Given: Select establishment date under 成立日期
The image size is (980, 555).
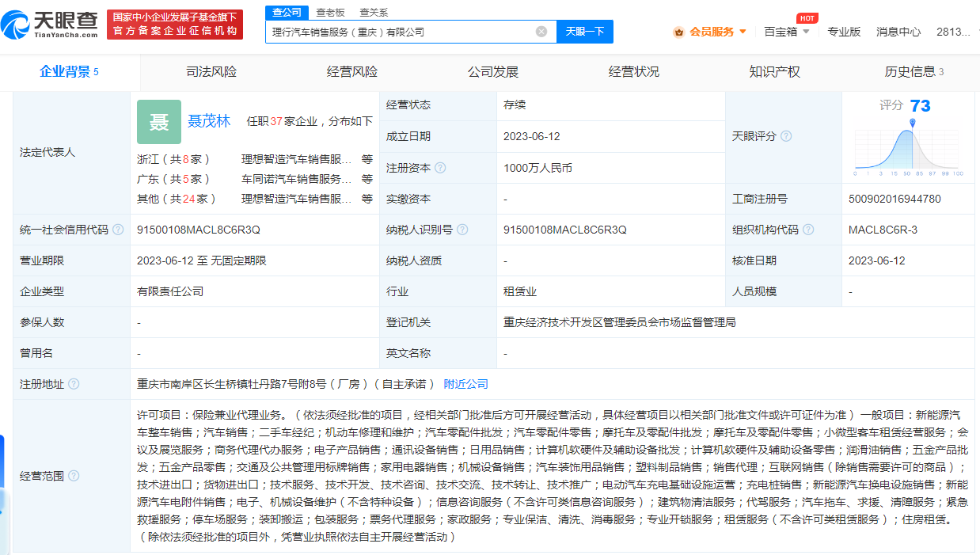Looking at the screenshot, I should 532,136.
